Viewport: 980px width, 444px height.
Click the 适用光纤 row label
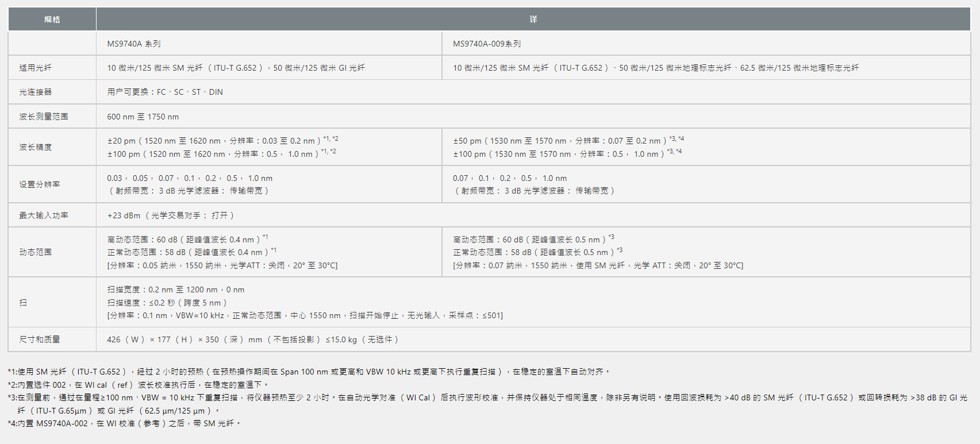pos(35,68)
